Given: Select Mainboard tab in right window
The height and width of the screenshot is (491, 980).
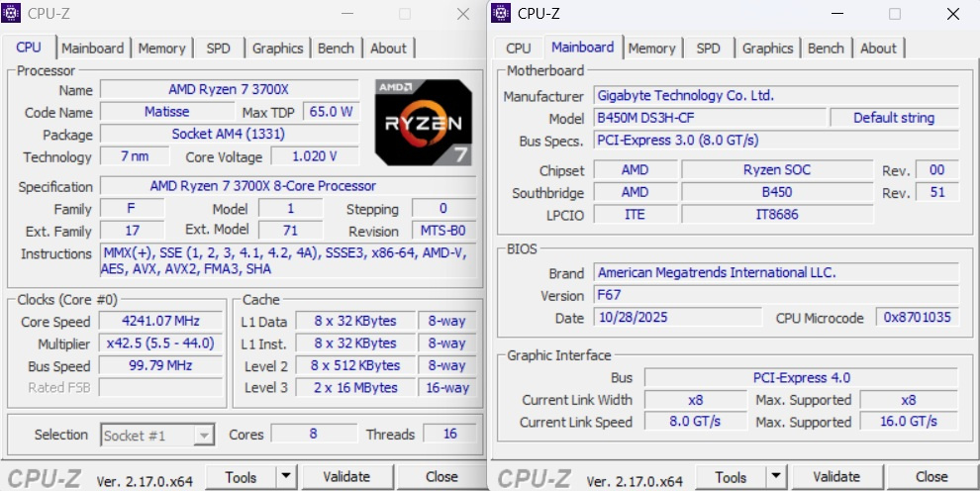Looking at the screenshot, I should point(582,47).
